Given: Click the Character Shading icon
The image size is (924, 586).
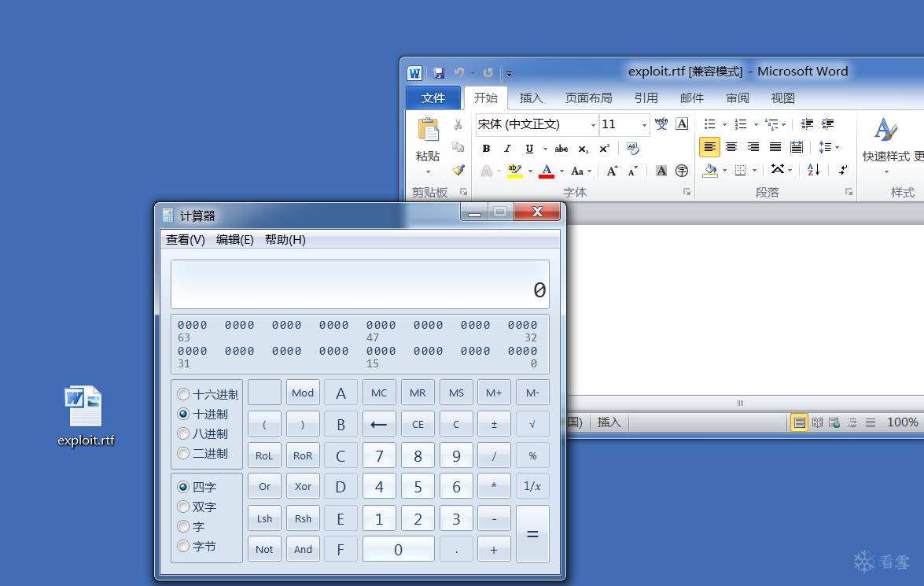Looking at the screenshot, I should tap(661, 171).
